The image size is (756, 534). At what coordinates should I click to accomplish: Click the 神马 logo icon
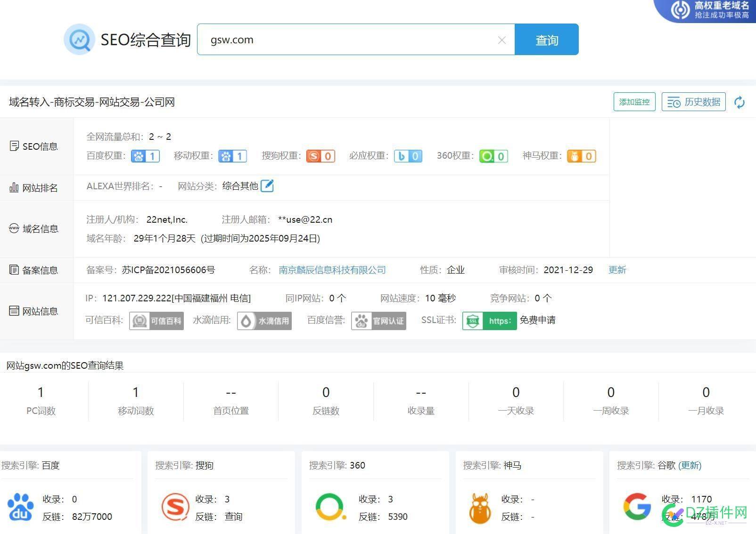point(480,508)
